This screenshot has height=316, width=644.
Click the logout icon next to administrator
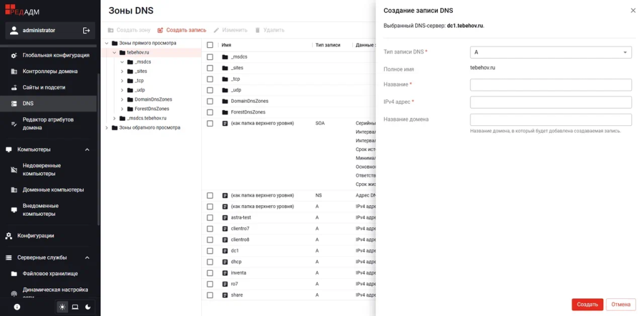86,30
